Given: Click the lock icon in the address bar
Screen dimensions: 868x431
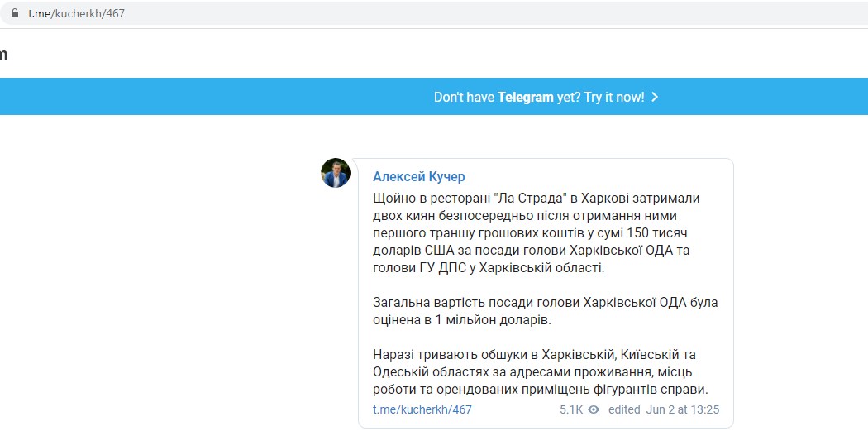Looking at the screenshot, I should pos(14,14).
